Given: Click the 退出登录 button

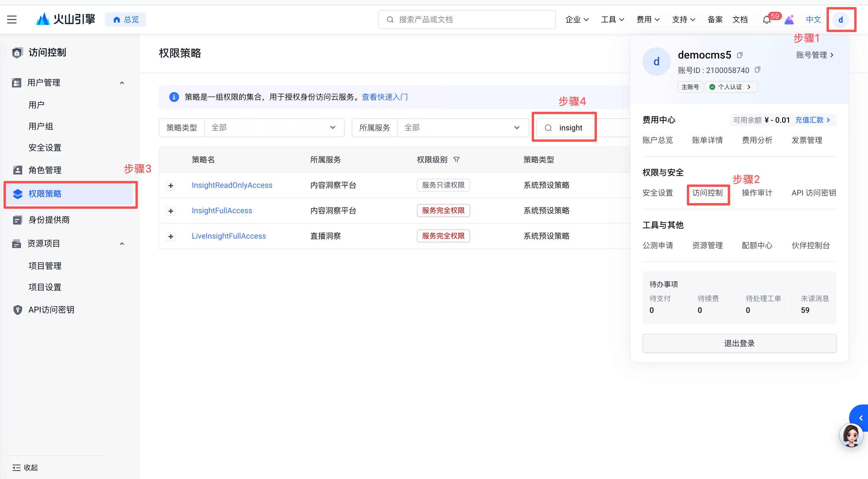Looking at the screenshot, I should (x=739, y=343).
